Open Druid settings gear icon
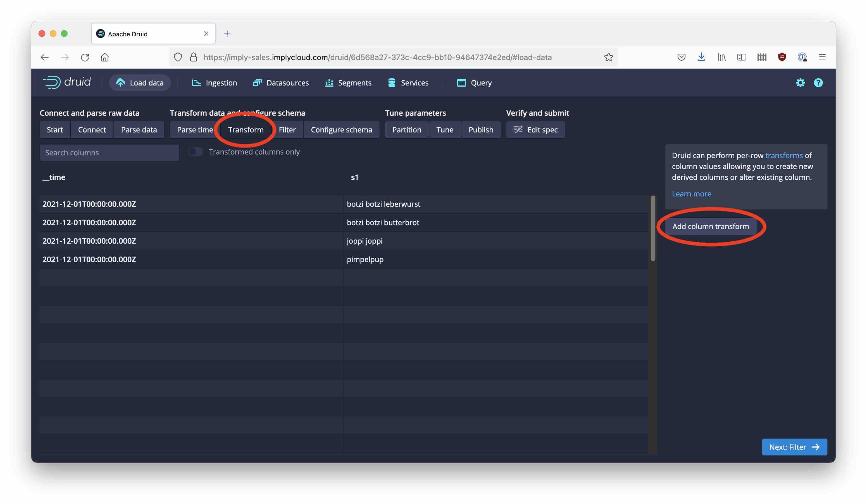 [x=800, y=83]
